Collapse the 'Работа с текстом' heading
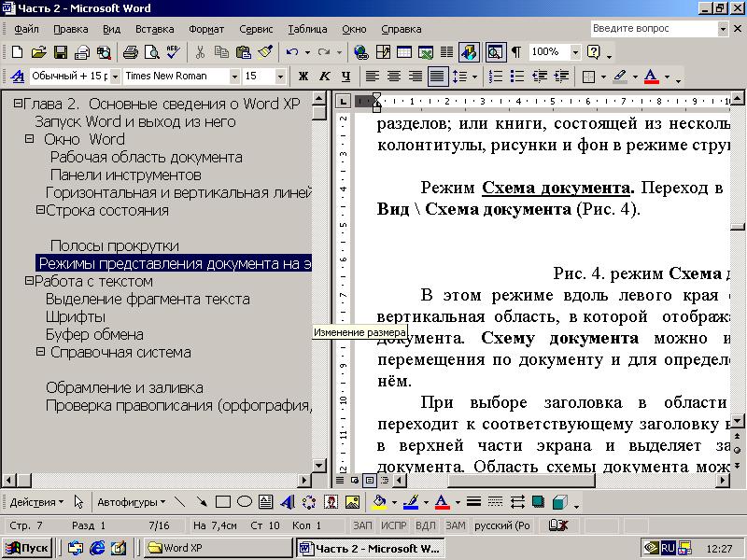Viewport: 747px width, 560px height. coord(30,281)
